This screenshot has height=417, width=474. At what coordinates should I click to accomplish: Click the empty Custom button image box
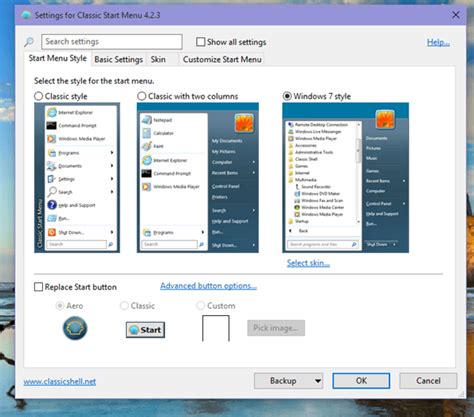(x=216, y=328)
